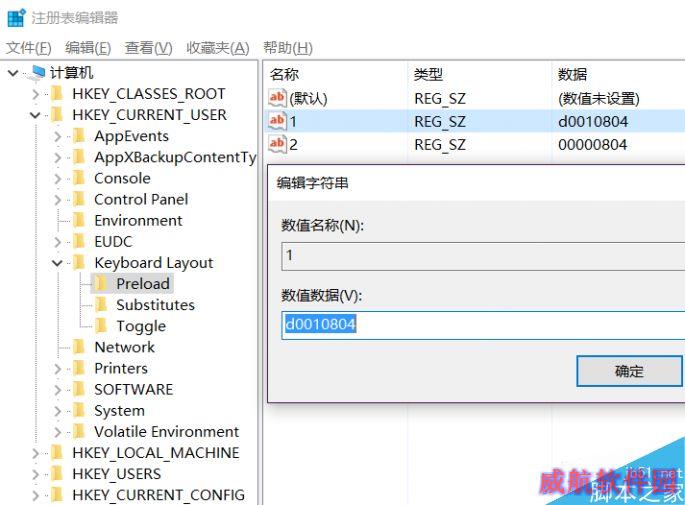Collapse the Keyboard Layout key arrow

coord(57,263)
